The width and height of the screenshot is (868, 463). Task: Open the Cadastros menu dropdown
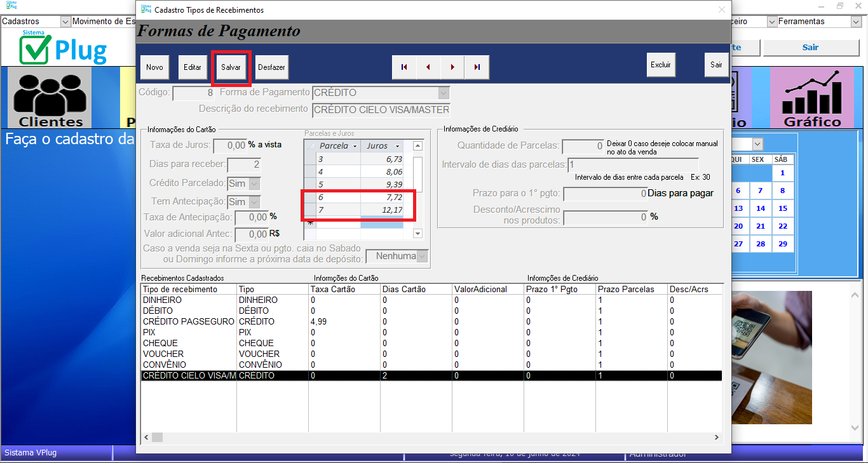(x=65, y=22)
